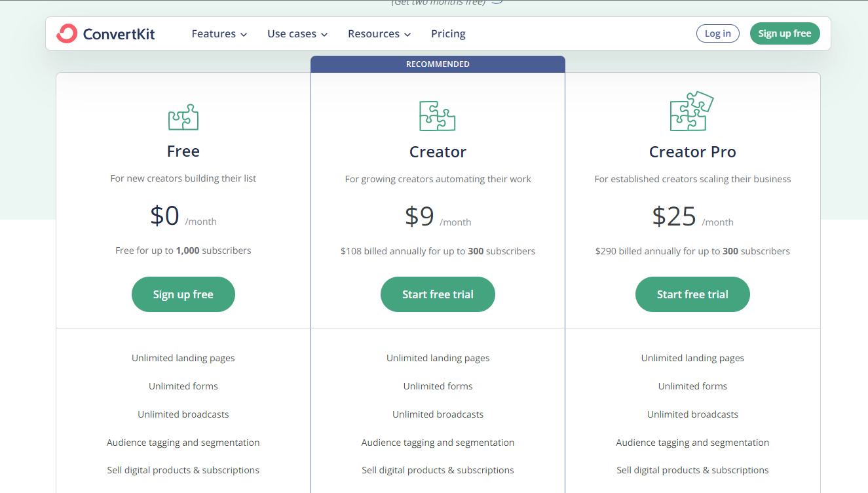This screenshot has width=868, height=493.
Task: Click the ConvertKit wordmark text
Action: (x=119, y=34)
